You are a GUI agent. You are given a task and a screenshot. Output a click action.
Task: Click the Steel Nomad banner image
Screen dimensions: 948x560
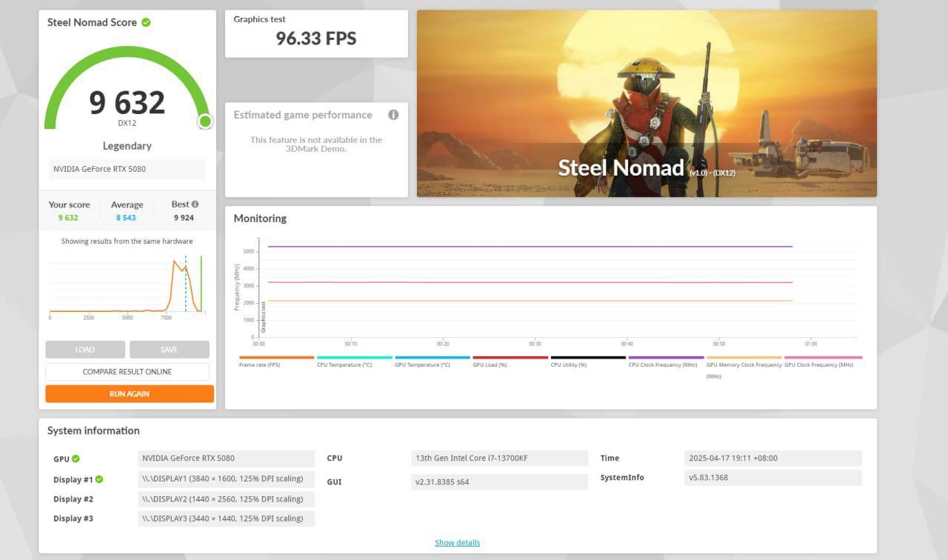647,103
